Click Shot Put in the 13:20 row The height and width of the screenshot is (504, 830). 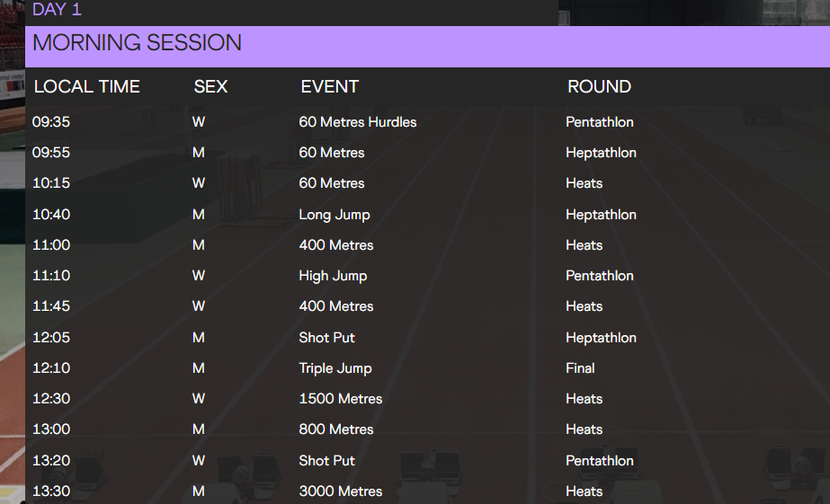326,461
